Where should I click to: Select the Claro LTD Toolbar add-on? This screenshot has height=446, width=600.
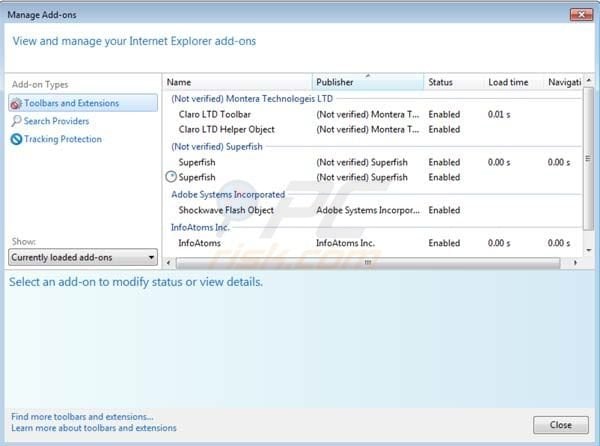[373, 114]
